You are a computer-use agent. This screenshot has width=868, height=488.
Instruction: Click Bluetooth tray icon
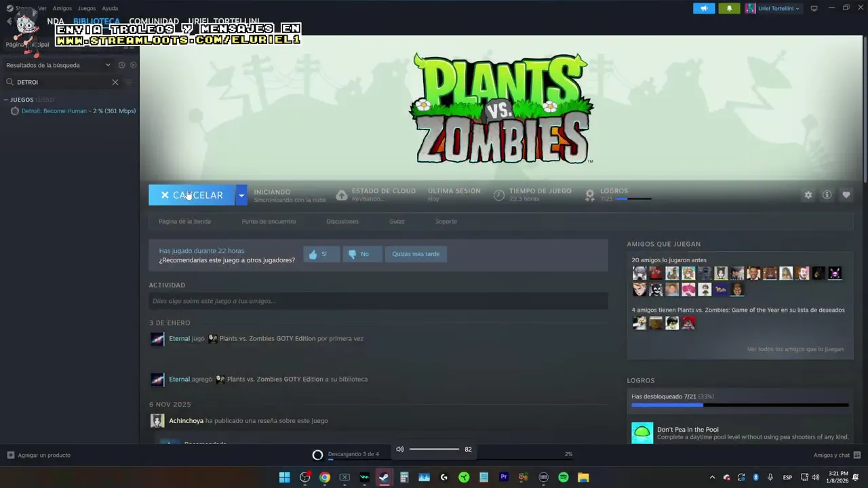click(755, 478)
